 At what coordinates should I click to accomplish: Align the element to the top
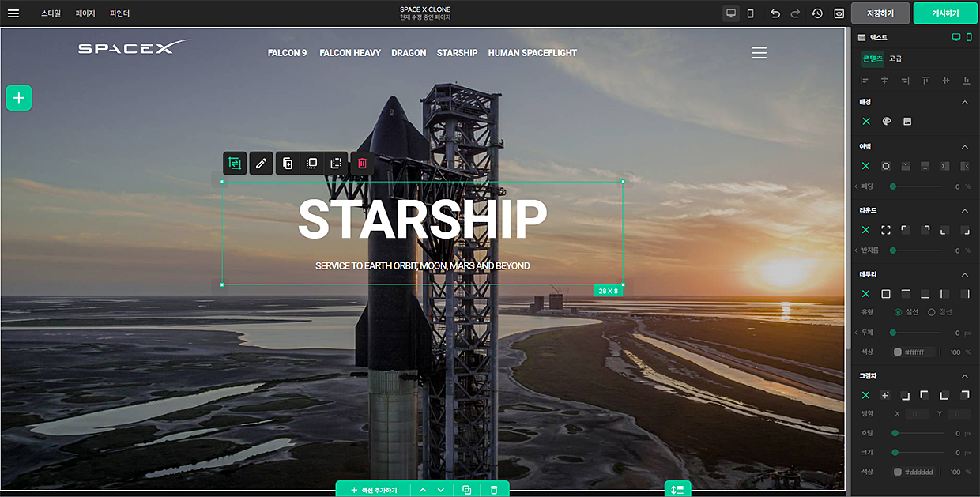(x=925, y=81)
